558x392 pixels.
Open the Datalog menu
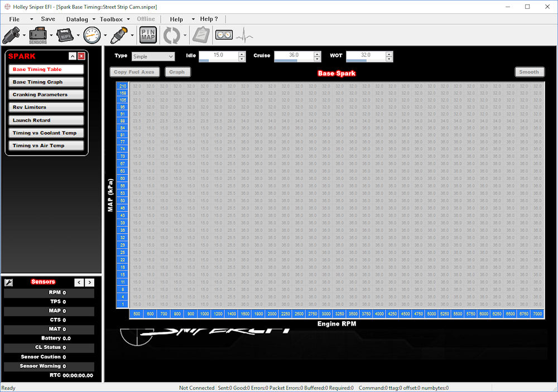(77, 19)
